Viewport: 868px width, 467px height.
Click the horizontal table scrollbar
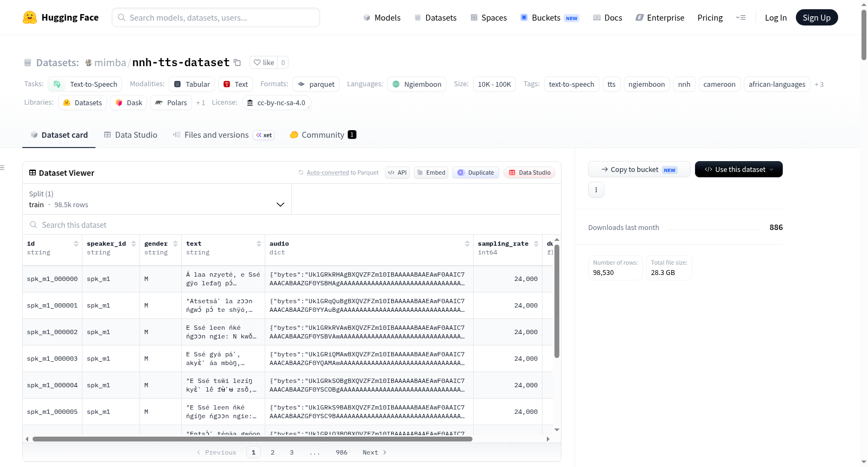click(252, 439)
